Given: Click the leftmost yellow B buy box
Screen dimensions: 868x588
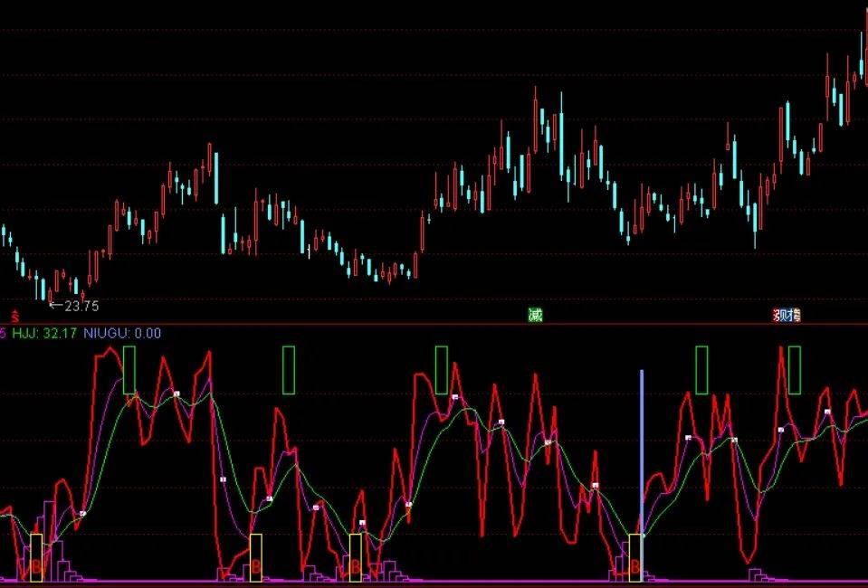Looking at the screenshot, I should point(36,557).
